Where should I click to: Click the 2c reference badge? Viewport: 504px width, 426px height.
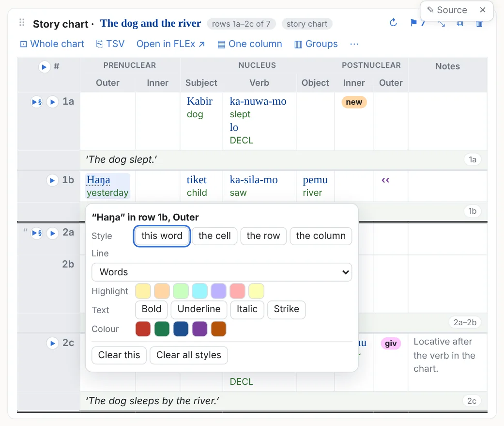click(x=472, y=401)
